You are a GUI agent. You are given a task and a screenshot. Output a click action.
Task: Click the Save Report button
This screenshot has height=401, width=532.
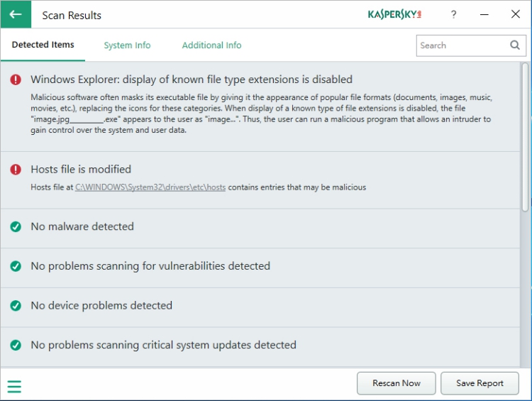(480, 383)
